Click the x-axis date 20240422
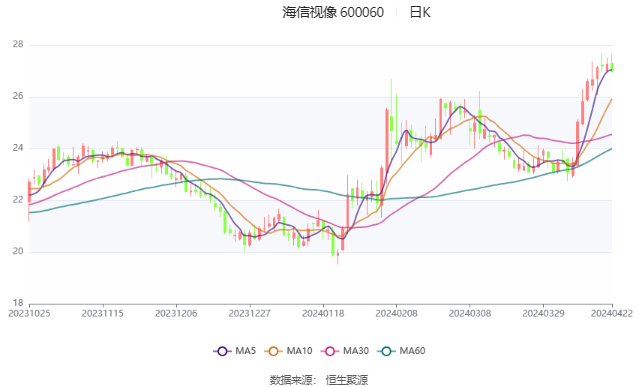Viewport: 637px width, 387px height. click(612, 313)
